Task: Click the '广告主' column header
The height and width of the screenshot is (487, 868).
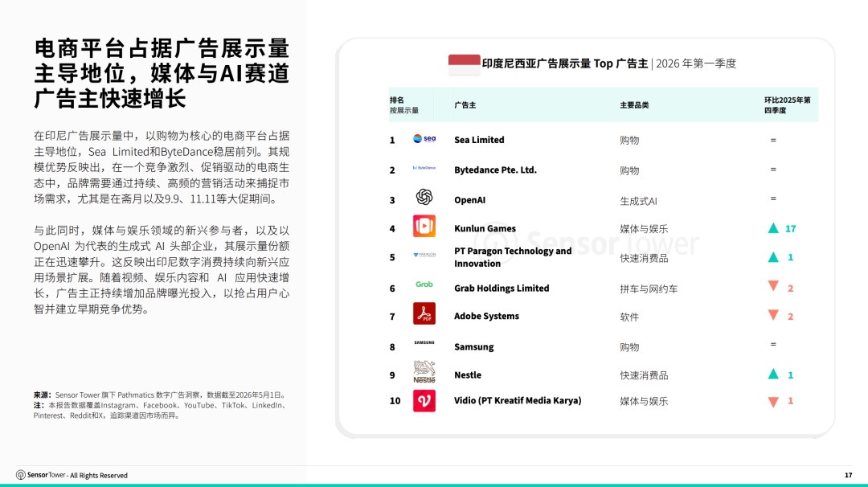Action: coord(465,105)
